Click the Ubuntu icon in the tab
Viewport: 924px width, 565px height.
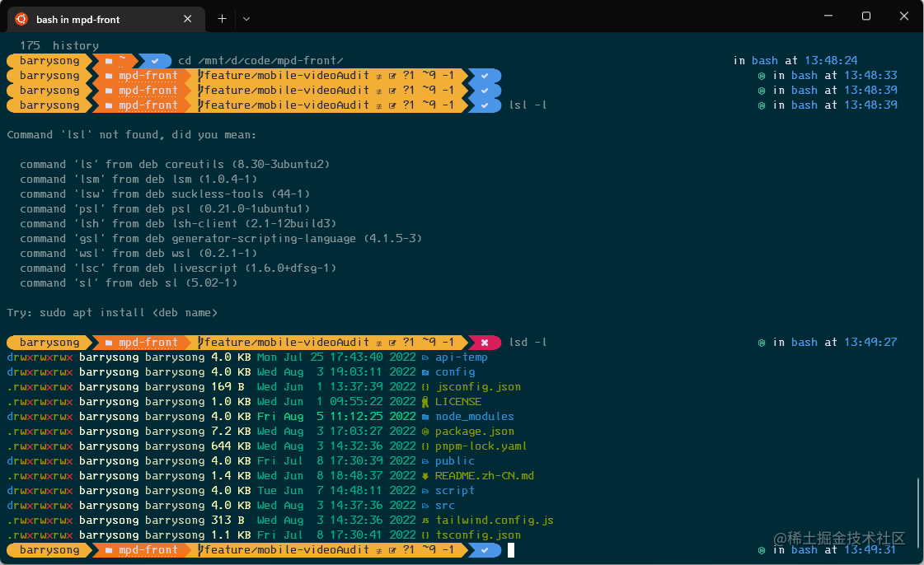(x=21, y=19)
